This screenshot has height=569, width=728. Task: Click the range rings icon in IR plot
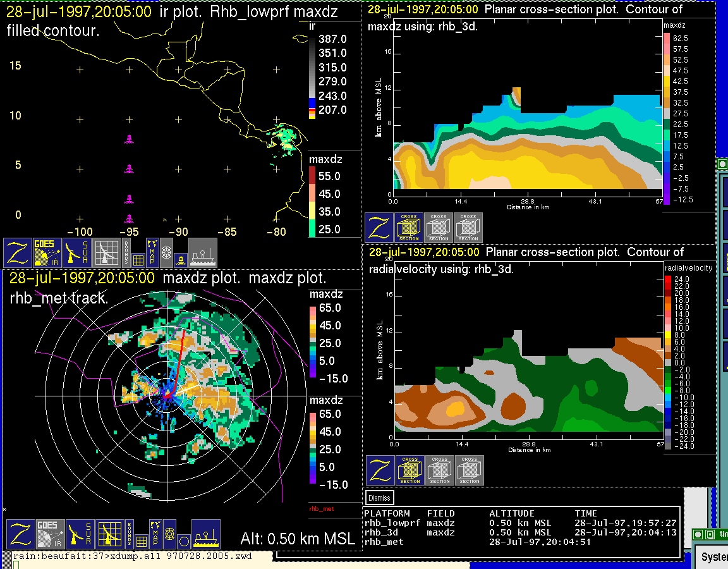click(x=166, y=251)
